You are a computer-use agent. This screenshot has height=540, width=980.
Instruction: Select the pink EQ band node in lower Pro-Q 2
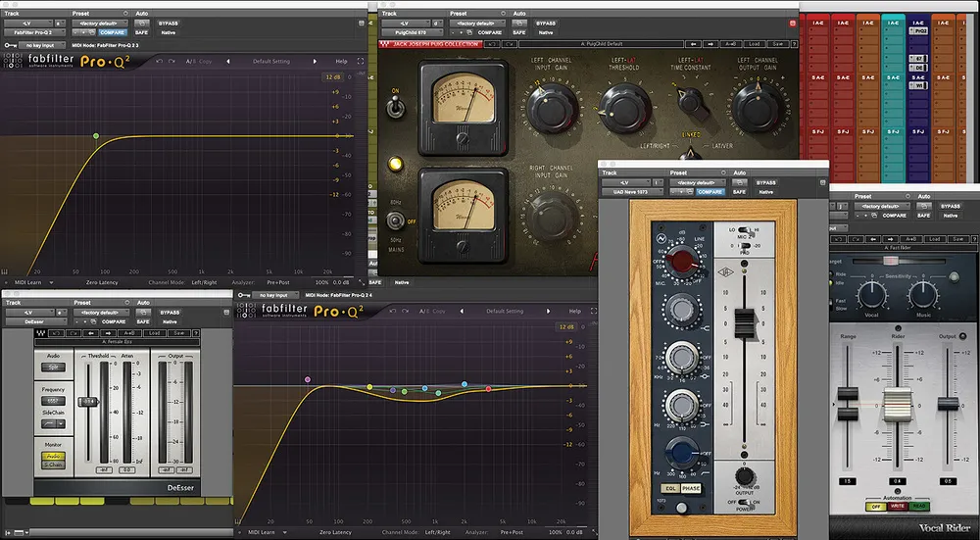point(308,378)
